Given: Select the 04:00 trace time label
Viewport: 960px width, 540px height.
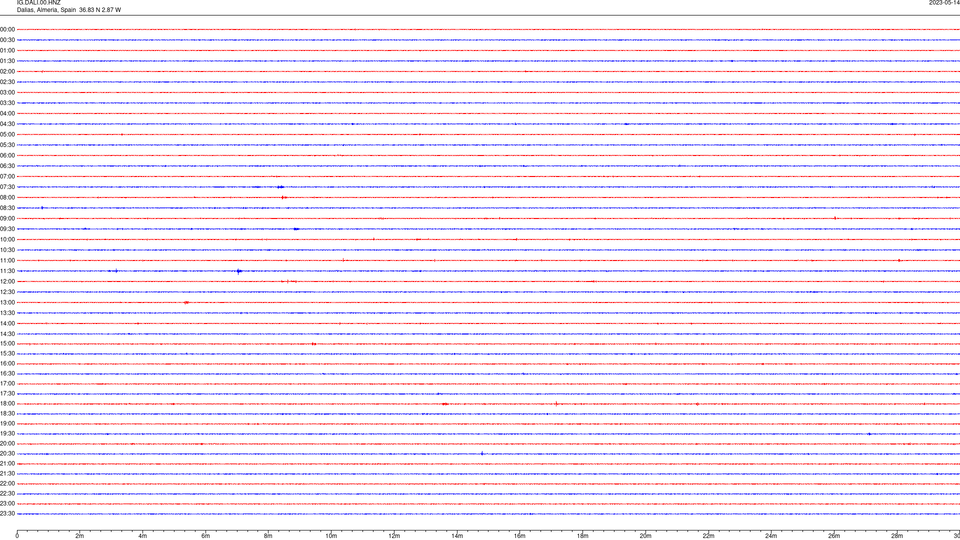Looking at the screenshot, I should pyautogui.click(x=7, y=113).
